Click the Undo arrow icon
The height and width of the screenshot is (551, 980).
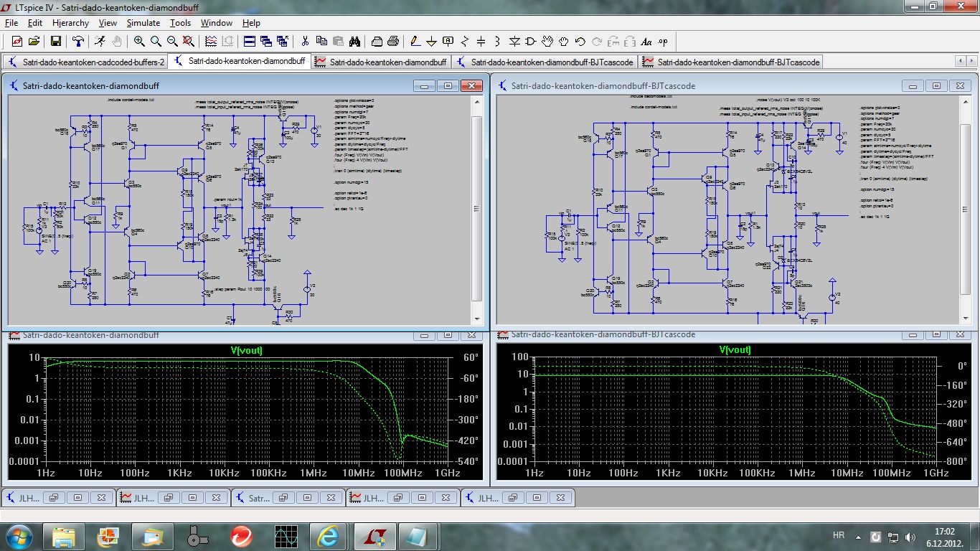581,41
